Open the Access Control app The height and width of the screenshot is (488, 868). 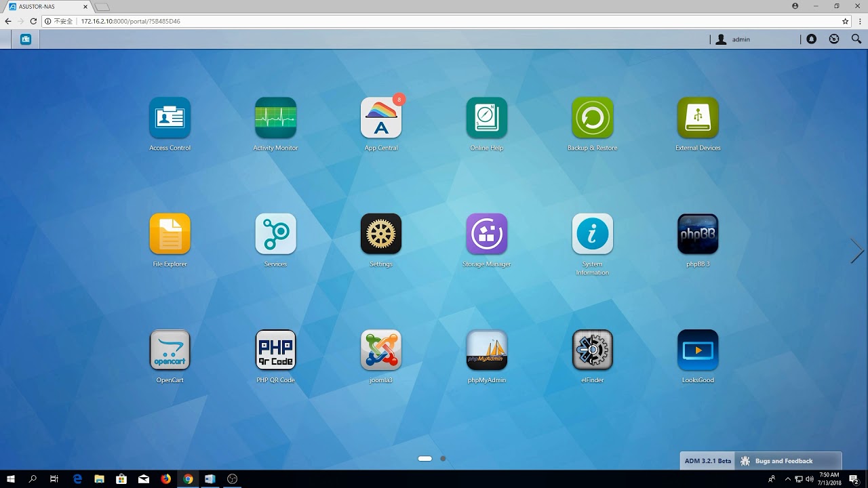(x=170, y=118)
